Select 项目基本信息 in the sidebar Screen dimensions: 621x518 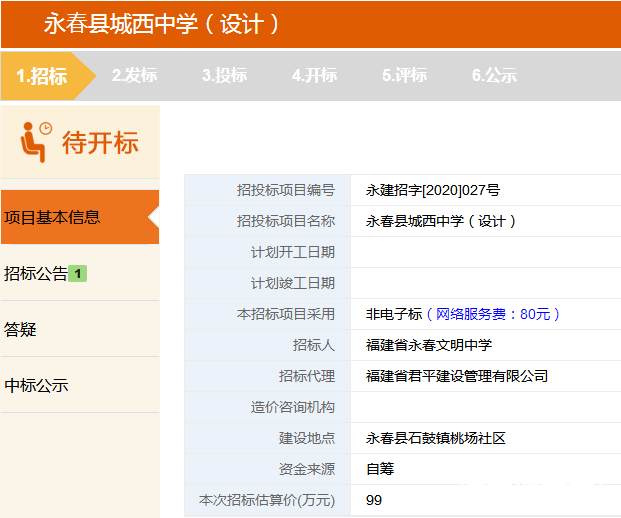[x=80, y=217]
